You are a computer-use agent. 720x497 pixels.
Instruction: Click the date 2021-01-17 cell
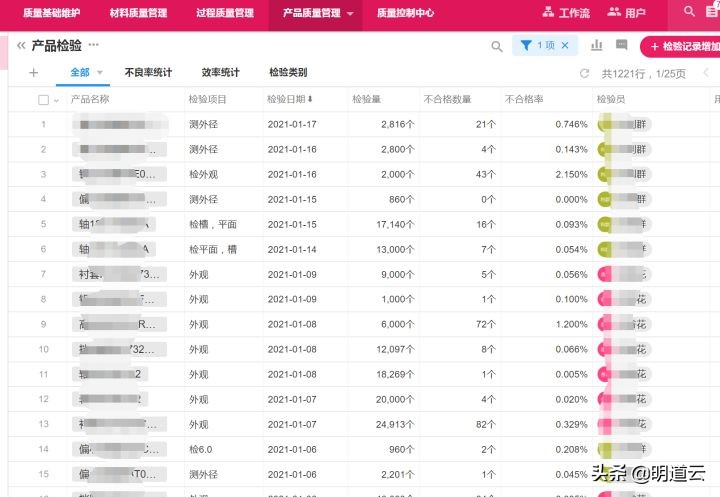[x=292, y=124]
